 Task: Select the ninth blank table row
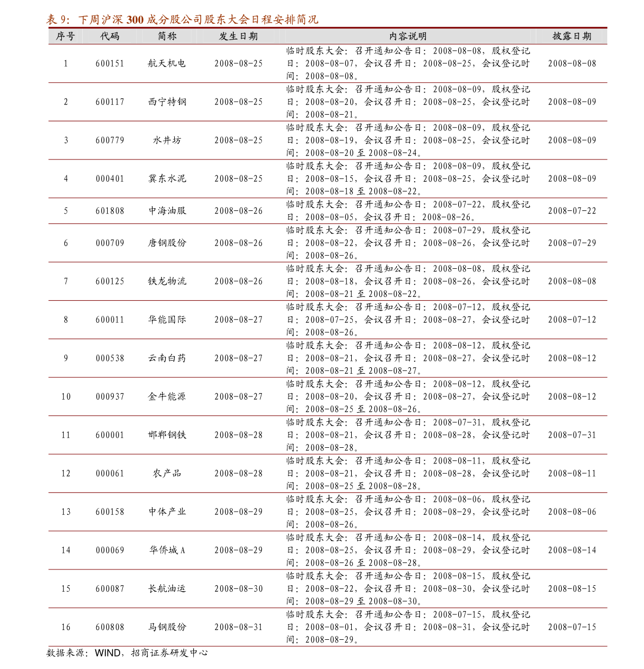[327, 359]
